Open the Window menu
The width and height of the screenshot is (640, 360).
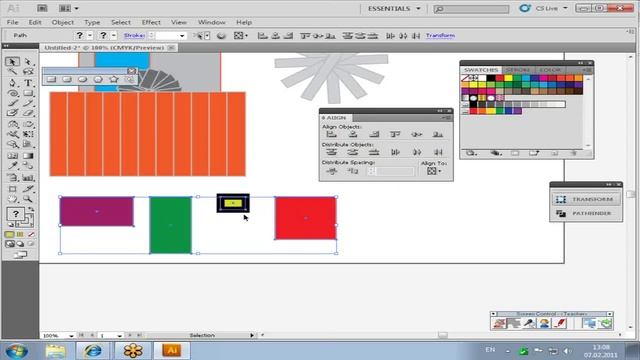[x=211, y=22]
